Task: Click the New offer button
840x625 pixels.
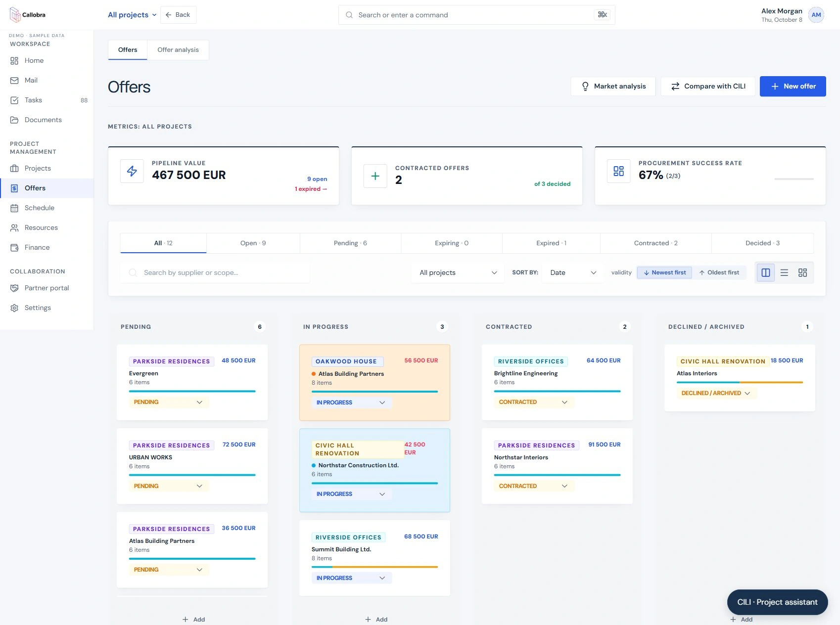Action: (793, 86)
